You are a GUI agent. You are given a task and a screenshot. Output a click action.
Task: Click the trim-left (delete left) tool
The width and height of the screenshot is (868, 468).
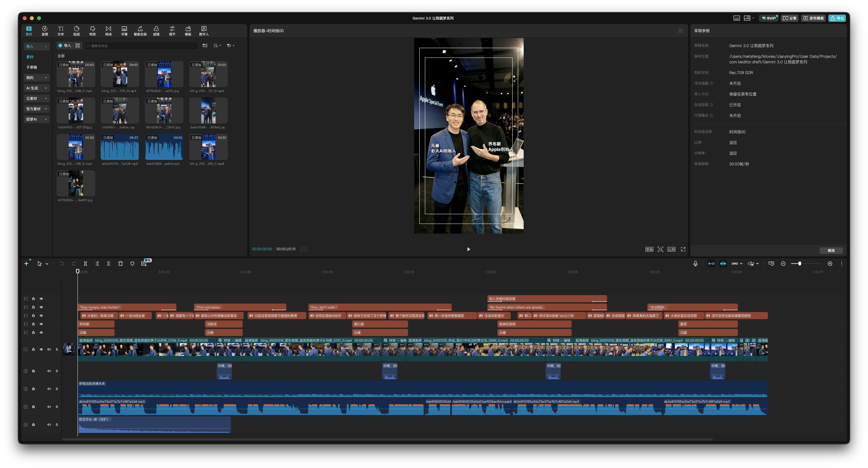tap(97, 264)
